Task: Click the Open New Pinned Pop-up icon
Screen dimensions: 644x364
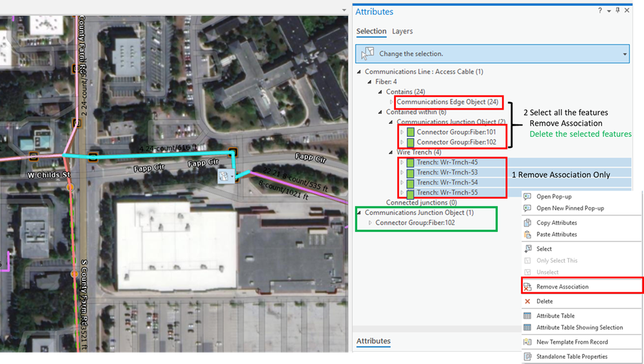Action: tap(527, 208)
